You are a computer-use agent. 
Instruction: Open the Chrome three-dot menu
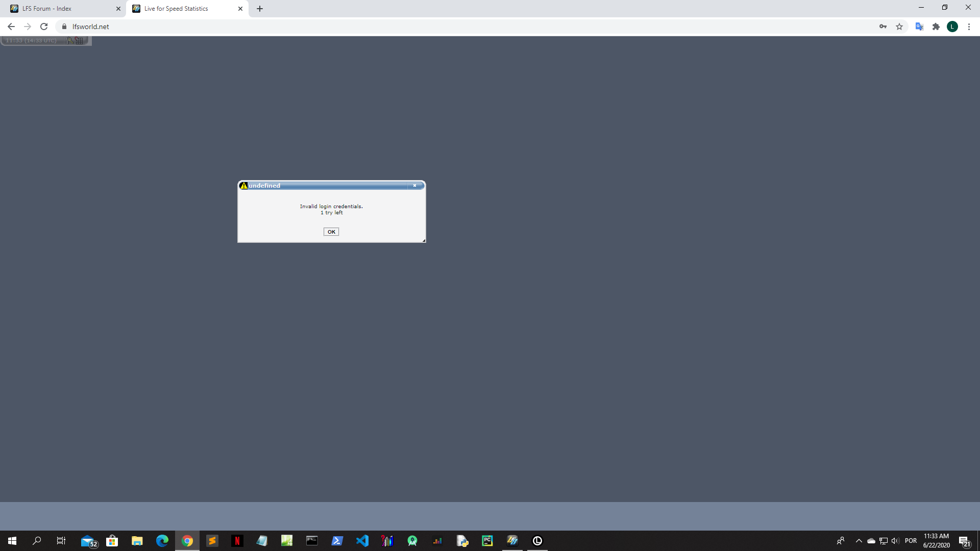point(969,27)
